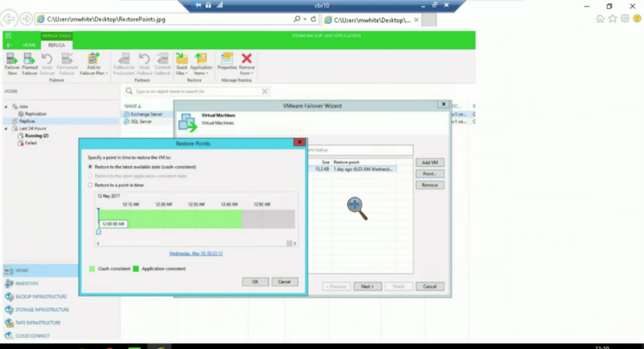Viewport: 644px width, 349px height.
Task: Open browser Favorites star icon
Action: coord(612,18)
